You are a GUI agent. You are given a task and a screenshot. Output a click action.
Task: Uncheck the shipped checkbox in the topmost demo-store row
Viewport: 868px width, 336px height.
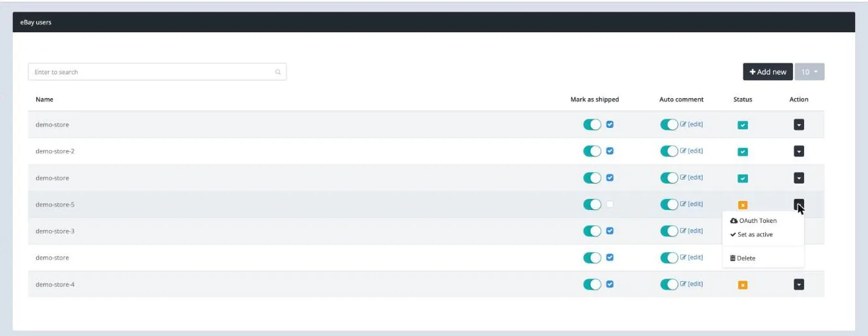(610, 124)
